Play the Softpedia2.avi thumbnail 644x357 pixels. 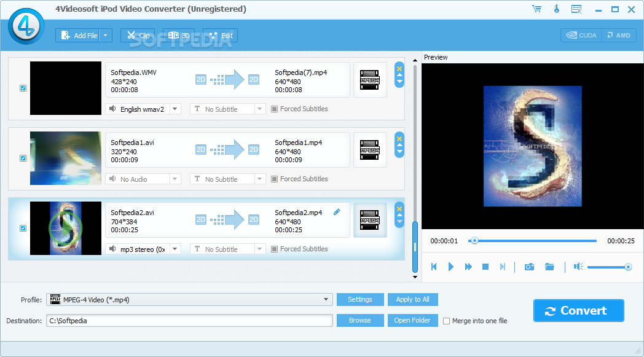click(x=65, y=228)
